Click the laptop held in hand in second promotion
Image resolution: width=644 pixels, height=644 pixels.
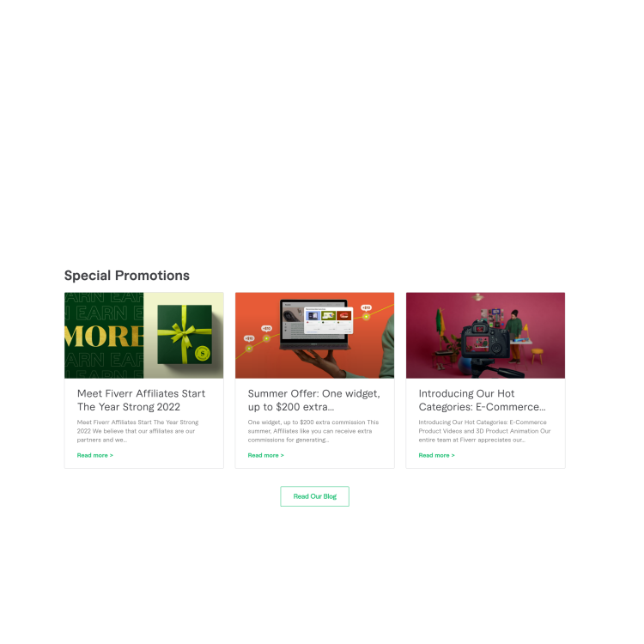coord(315,325)
